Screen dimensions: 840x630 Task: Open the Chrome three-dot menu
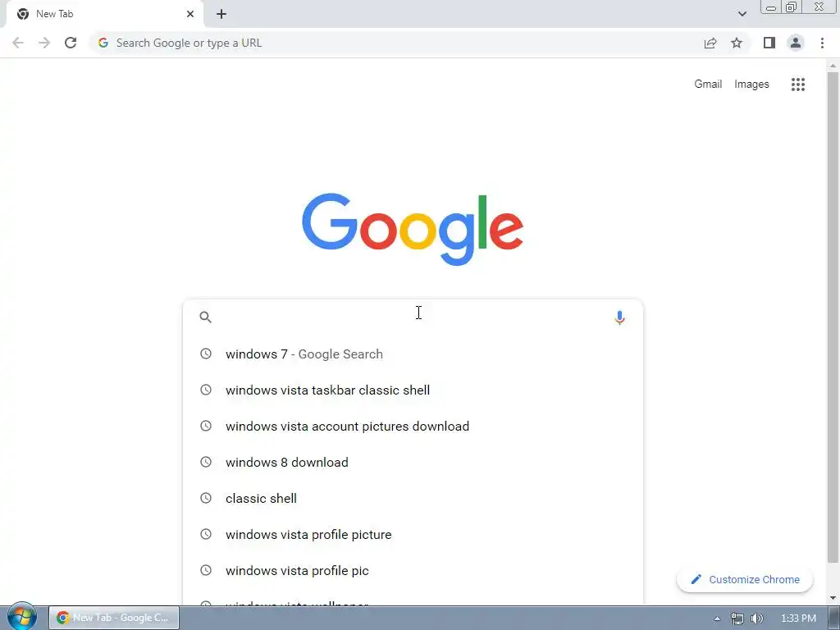coord(822,43)
